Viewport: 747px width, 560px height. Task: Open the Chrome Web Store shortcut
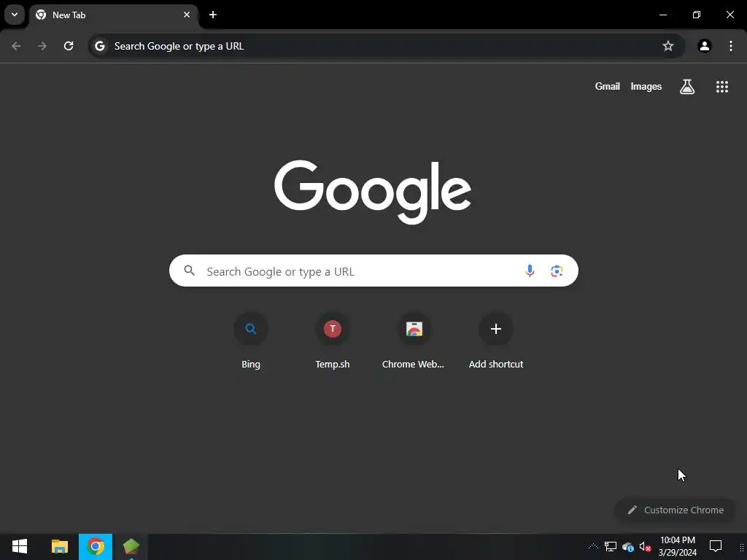[x=414, y=340]
